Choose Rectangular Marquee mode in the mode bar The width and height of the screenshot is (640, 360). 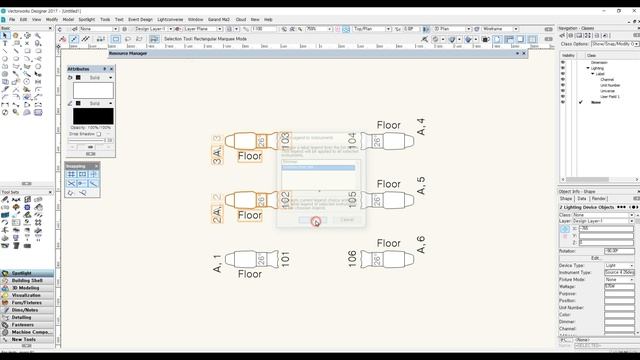(116, 39)
